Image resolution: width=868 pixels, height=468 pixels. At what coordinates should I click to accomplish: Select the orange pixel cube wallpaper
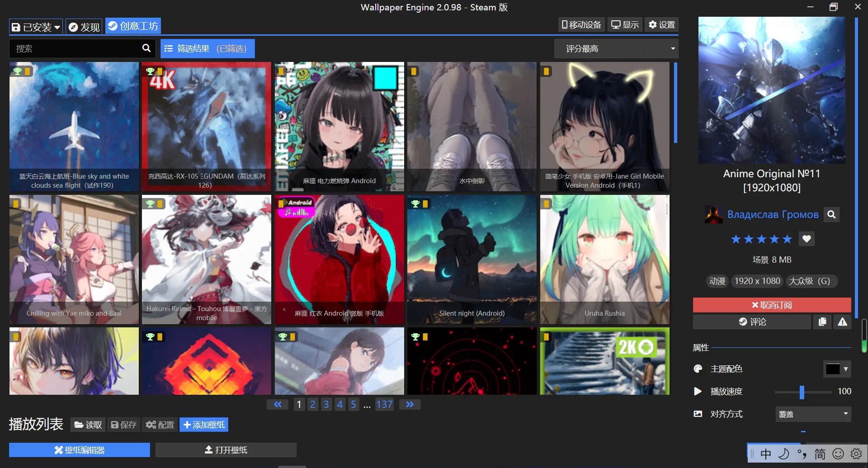point(207,361)
